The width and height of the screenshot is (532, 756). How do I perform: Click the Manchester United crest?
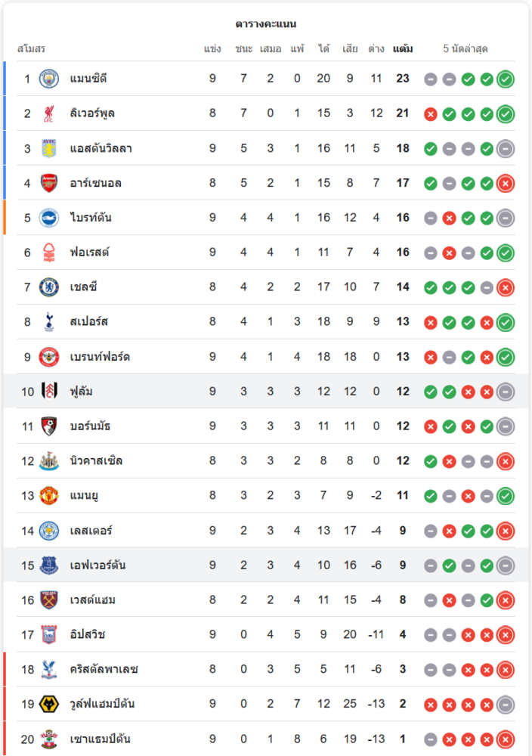click(x=49, y=496)
